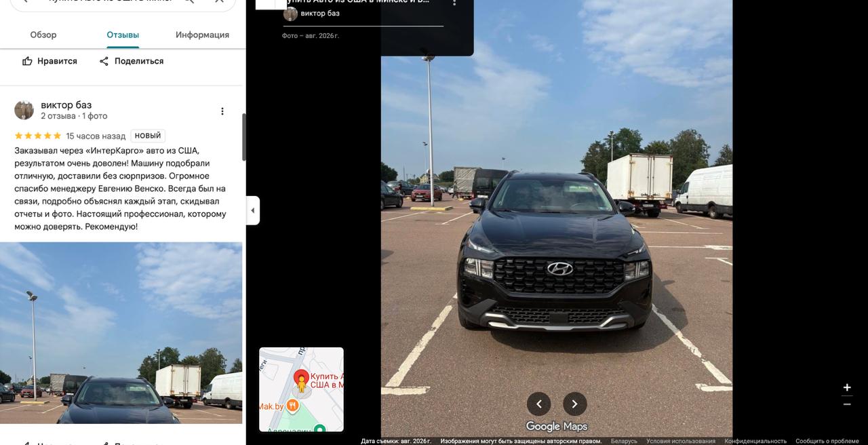Click the review text about ИнтерКарго
This screenshot has height=445, width=868.
click(120, 189)
